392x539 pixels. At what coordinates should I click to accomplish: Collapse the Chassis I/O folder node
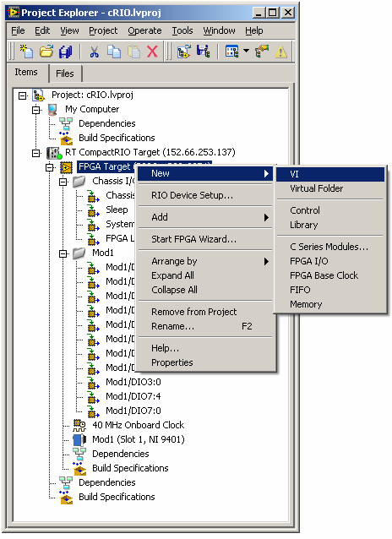pyautogui.click(x=63, y=182)
